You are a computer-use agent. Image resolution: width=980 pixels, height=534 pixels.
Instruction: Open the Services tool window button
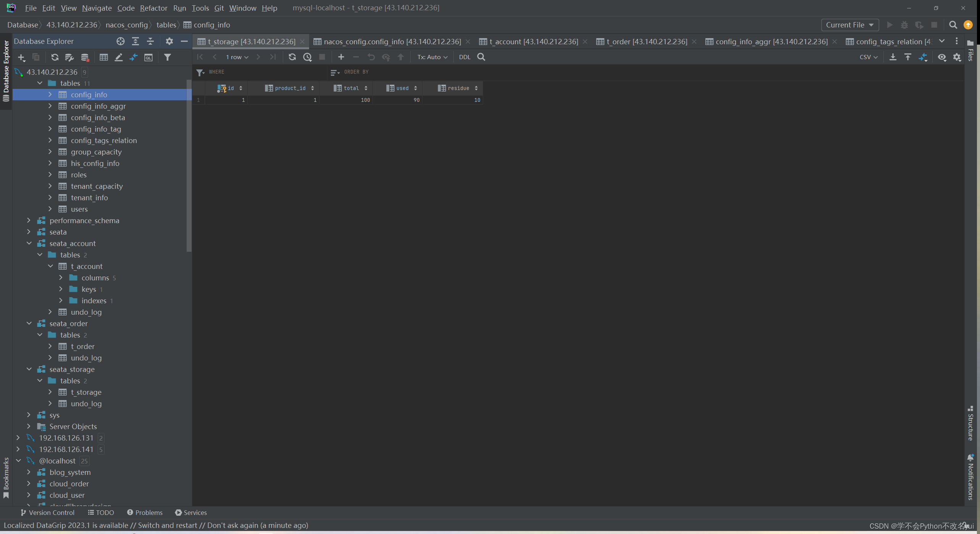[191, 512]
